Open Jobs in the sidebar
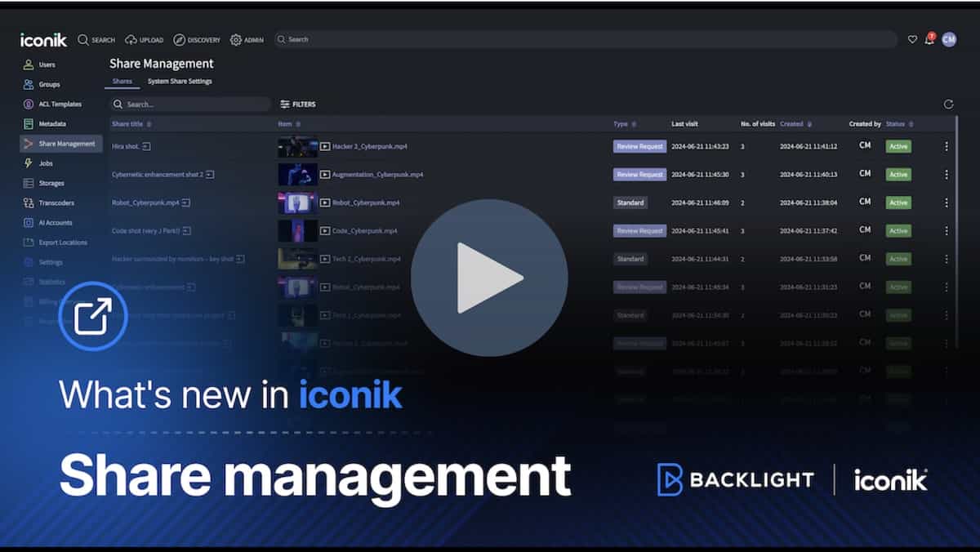The image size is (980, 552). click(46, 163)
